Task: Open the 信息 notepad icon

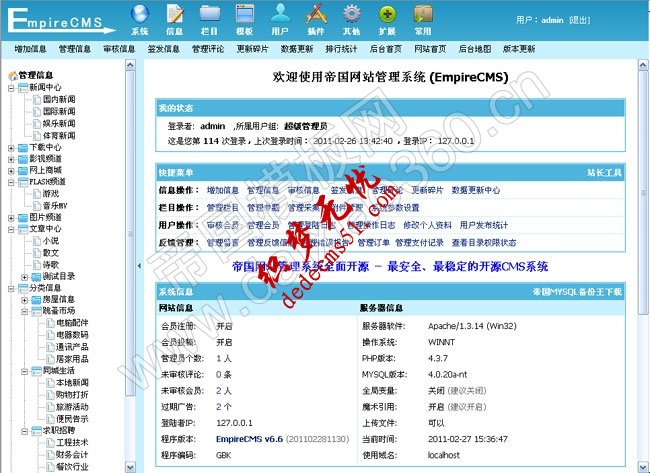Action: pos(175,14)
